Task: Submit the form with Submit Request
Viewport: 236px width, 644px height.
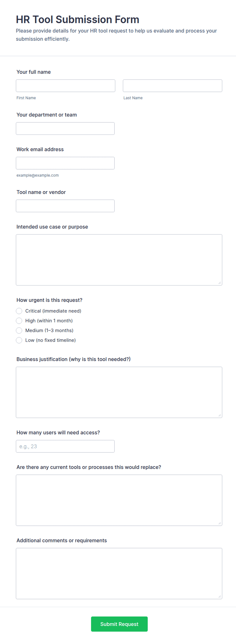Action: (x=119, y=624)
